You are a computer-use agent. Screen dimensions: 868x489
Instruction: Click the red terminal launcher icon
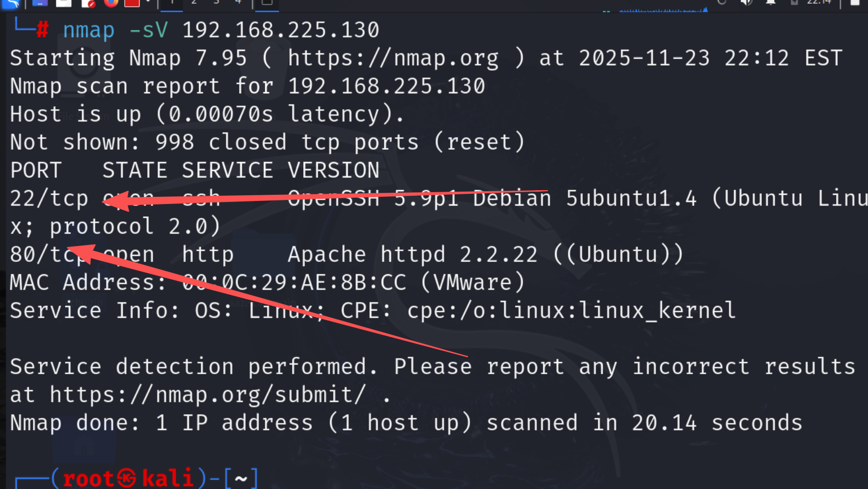tap(132, 3)
